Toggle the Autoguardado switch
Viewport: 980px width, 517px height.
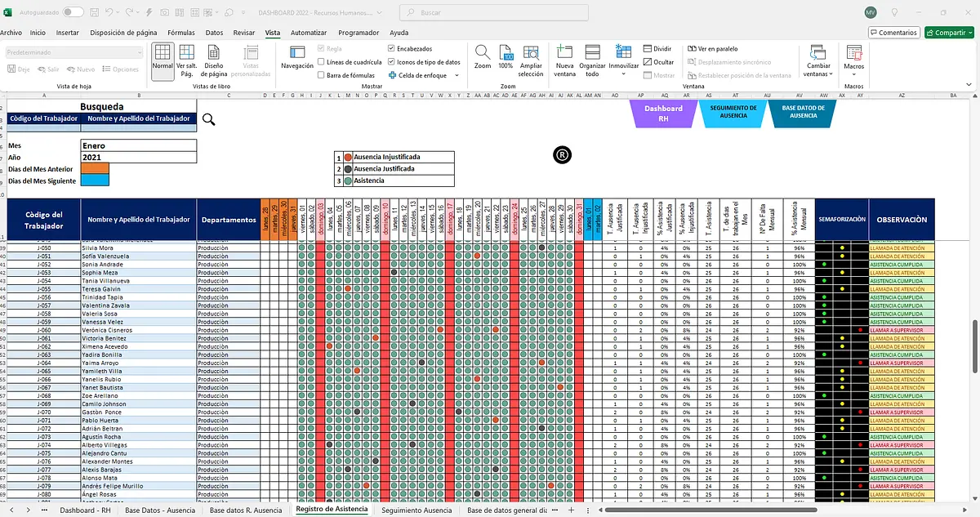pos(73,13)
